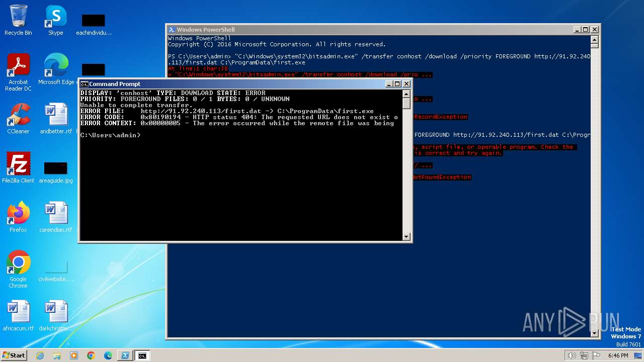This screenshot has height=362, width=644.
Task: Maximize the Windows PowerShell window
Action: coord(586,30)
